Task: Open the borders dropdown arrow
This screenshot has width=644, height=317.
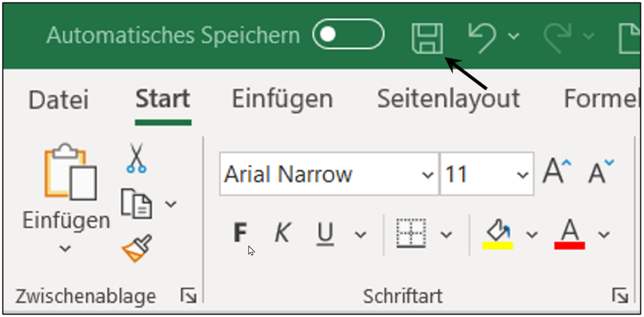Action: [x=446, y=235]
